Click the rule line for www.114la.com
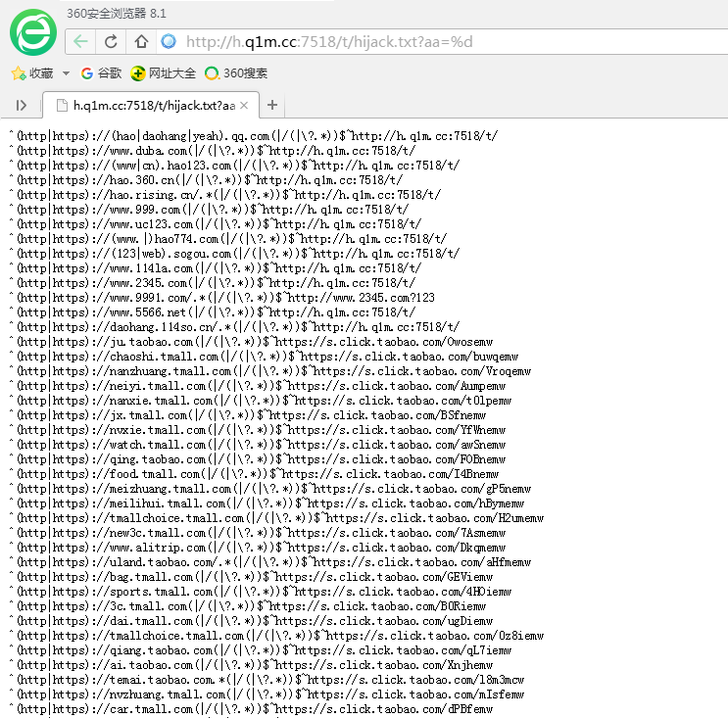 (215, 268)
